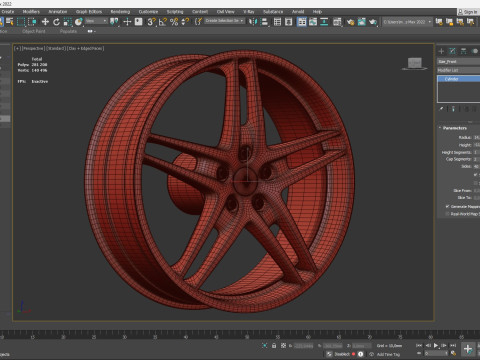
Task: Go to the end frame
Action: pyautogui.click(x=453, y=346)
